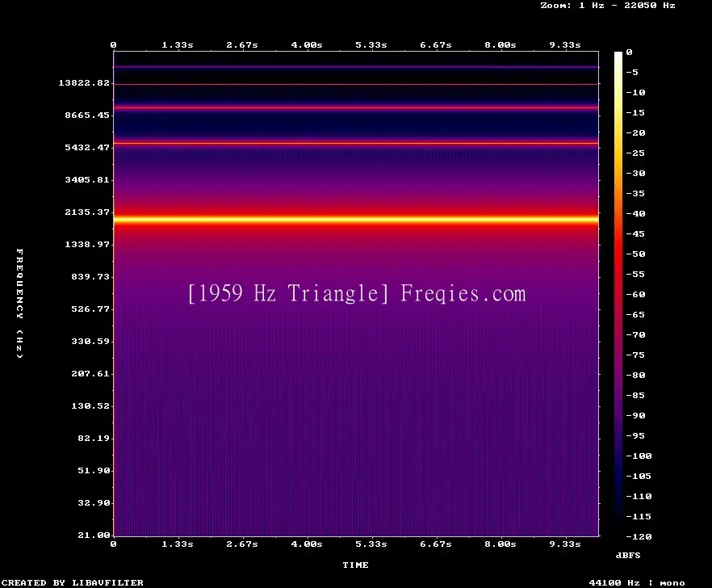
Task: Click the 32.90 frequency axis label
Action: point(94,502)
